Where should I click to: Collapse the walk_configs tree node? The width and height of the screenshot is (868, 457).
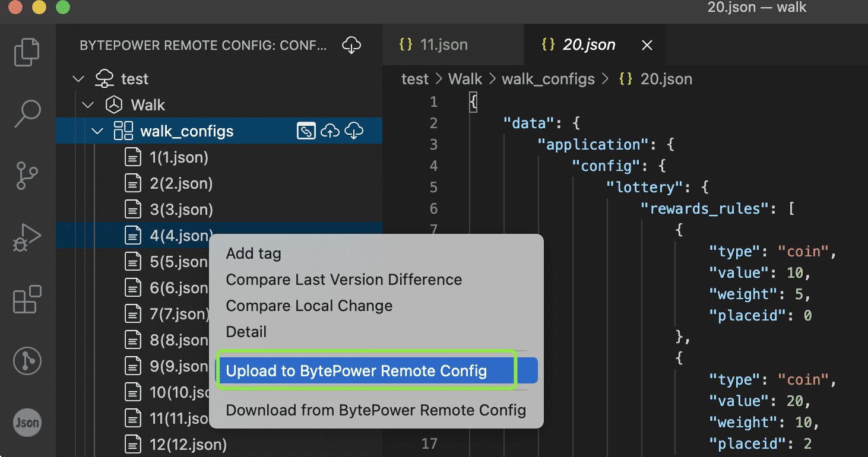coord(97,131)
